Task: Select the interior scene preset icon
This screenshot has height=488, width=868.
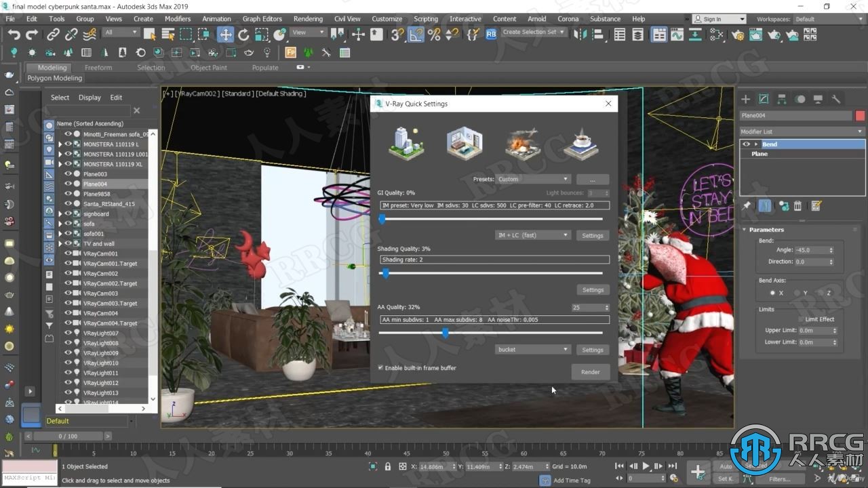Action: click(x=465, y=142)
